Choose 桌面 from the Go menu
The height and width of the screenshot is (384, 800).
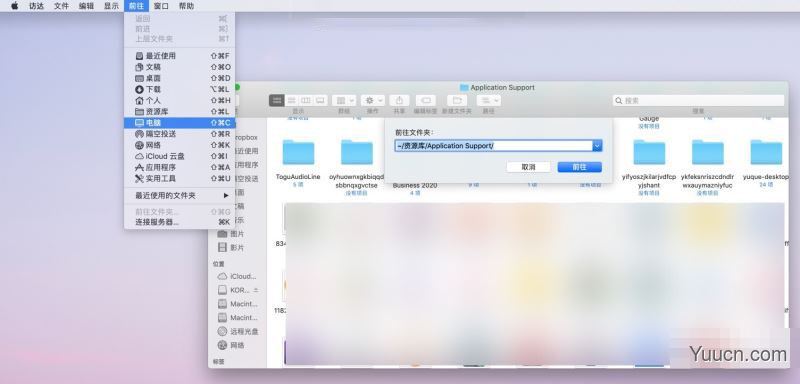[180, 78]
